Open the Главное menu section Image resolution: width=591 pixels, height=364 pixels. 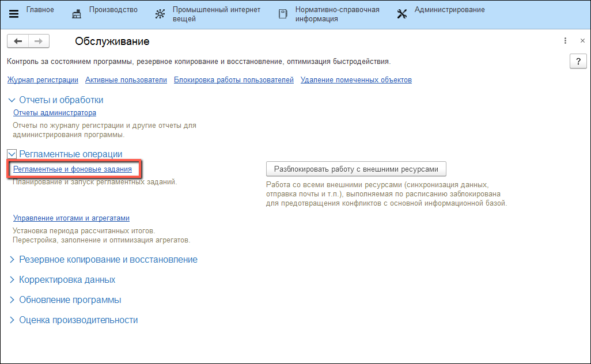(x=40, y=10)
